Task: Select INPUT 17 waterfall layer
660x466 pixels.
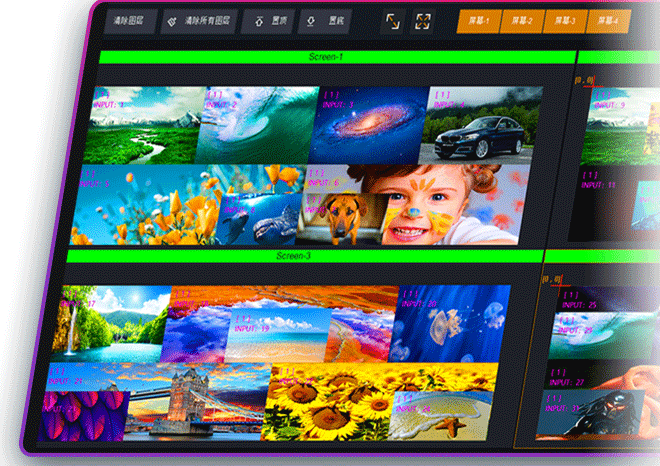Action: (110, 324)
